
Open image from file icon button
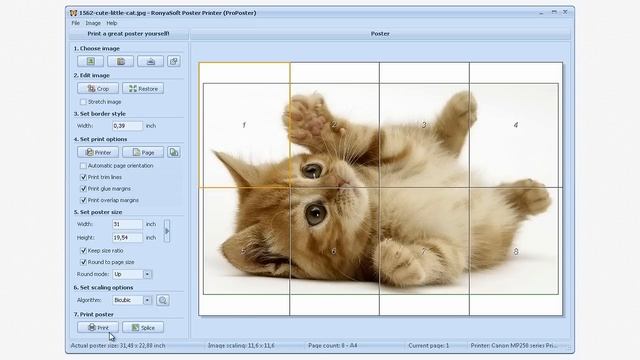coord(91,61)
